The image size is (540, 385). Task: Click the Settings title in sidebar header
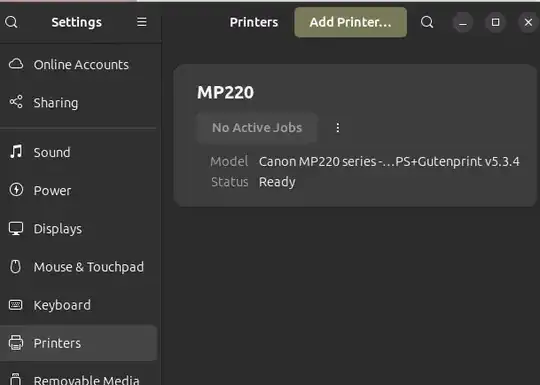tap(76, 22)
